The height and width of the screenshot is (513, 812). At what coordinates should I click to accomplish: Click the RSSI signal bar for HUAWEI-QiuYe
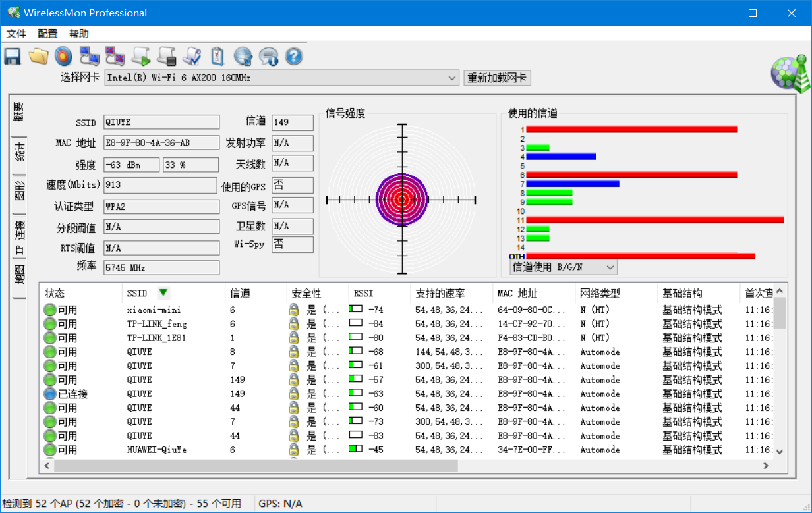pyautogui.click(x=356, y=449)
